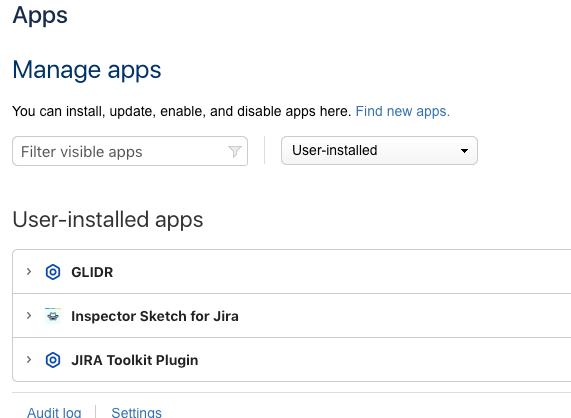The width and height of the screenshot is (571, 418).
Task: Open the Settings link
Action: [x=136, y=413]
